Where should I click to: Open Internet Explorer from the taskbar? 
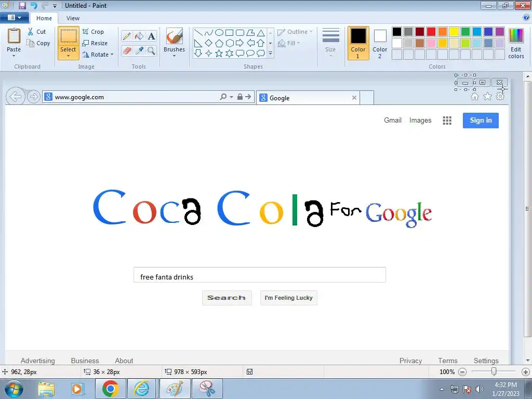(141, 389)
